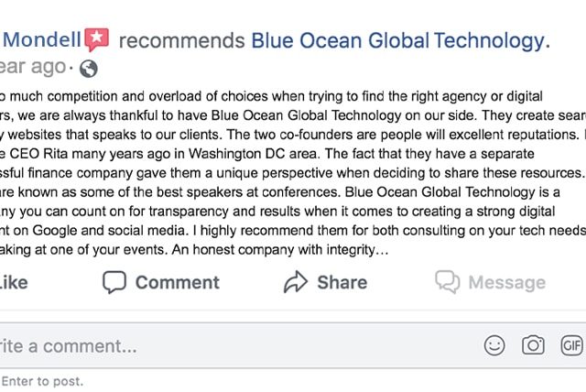The width and height of the screenshot is (586, 392).
Task: Open the GIF picker
Action: pos(571,345)
